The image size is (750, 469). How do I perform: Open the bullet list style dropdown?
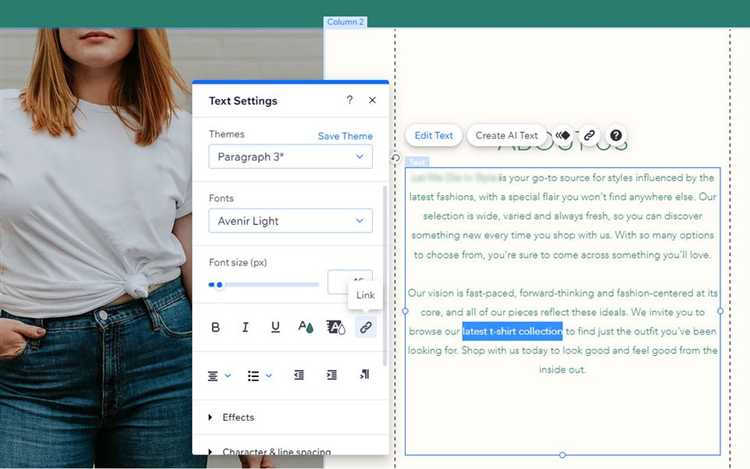tap(259, 375)
